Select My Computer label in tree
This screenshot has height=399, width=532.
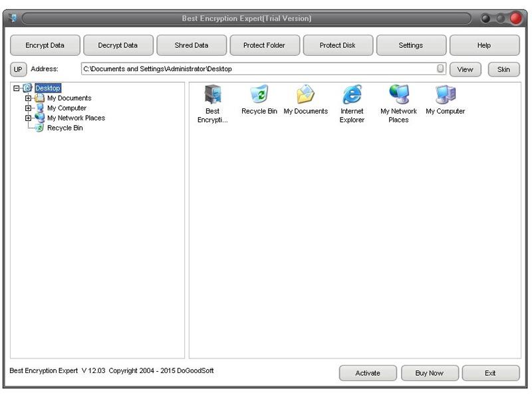tap(67, 108)
